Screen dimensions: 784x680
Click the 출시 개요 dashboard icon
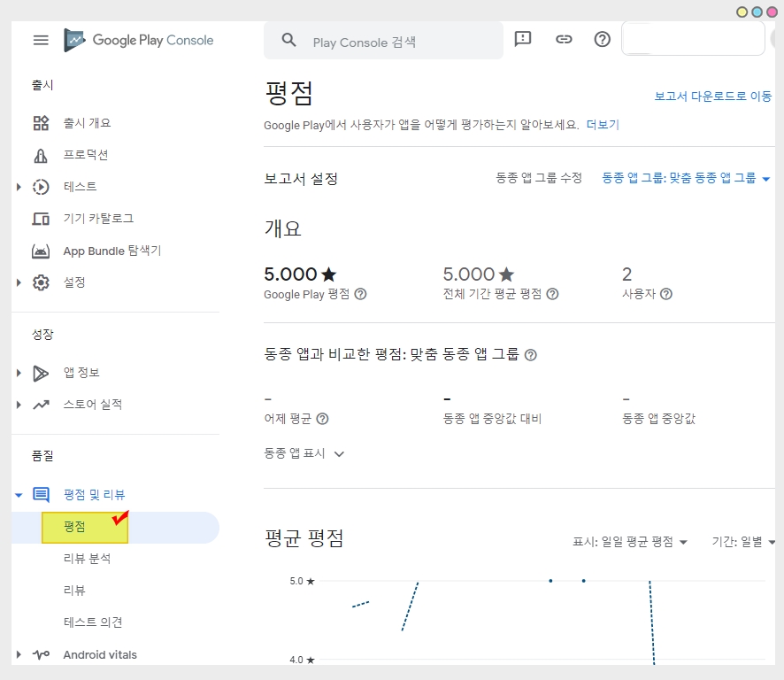pyautogui.click(x=41, y=123)
